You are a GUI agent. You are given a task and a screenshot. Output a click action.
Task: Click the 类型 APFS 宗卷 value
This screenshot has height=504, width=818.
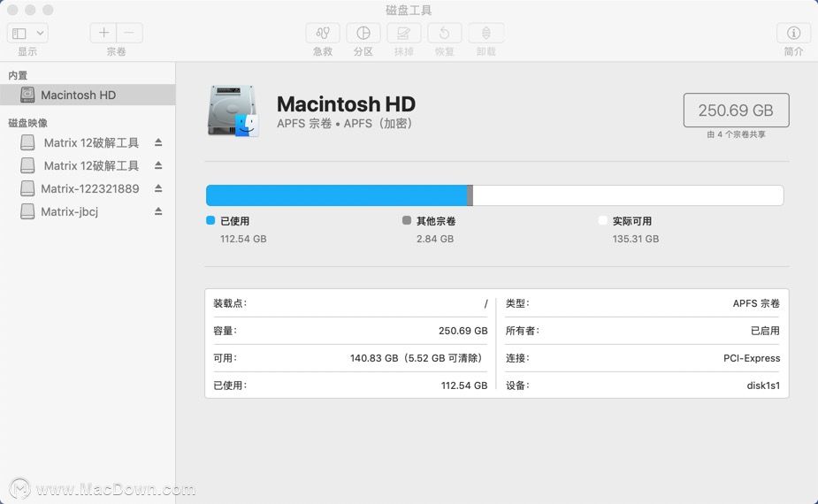click(756, 303)
